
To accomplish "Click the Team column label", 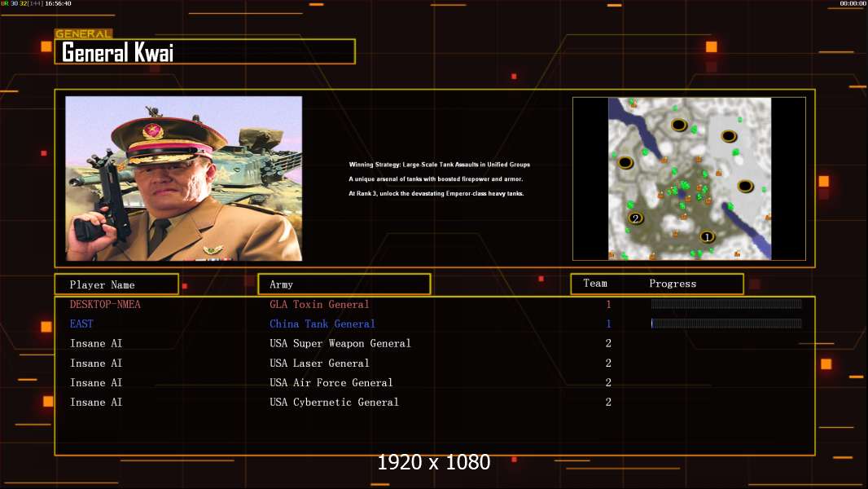I will click(595, 283).
